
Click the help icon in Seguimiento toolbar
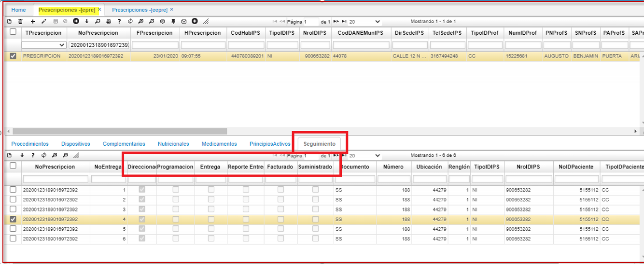tap(33, 155)
